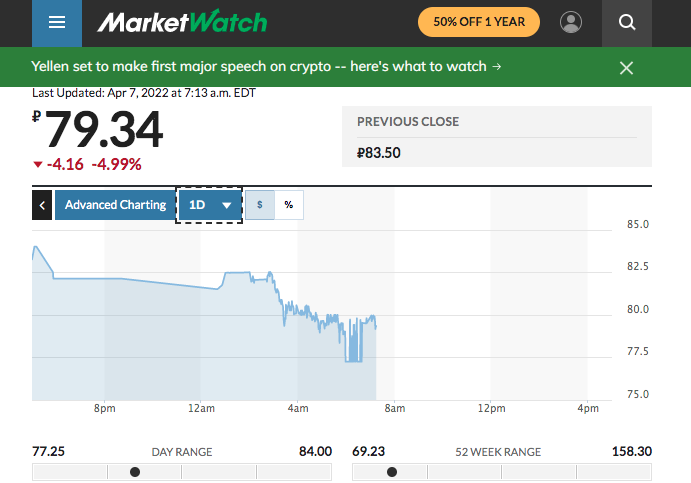This screenshot has height=483, width=691.
Task: Switch chart to percent (%) view
Action: [x=289, y=205]
